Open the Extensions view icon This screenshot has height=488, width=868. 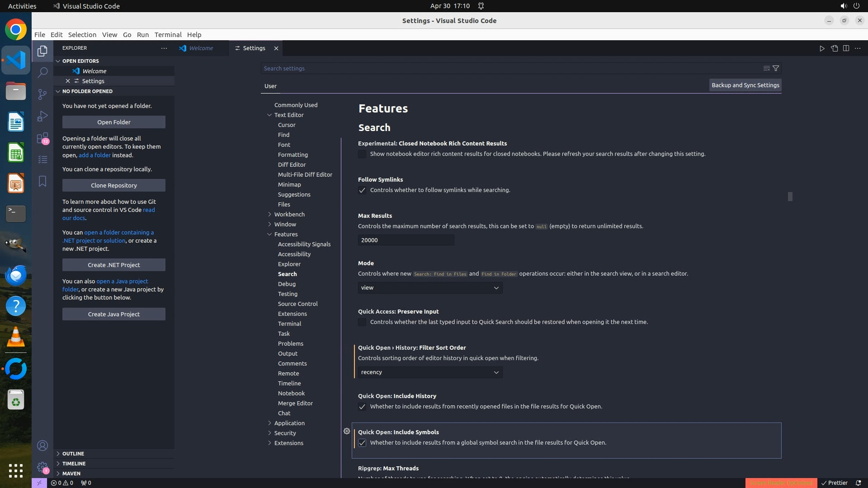point(42,138)
